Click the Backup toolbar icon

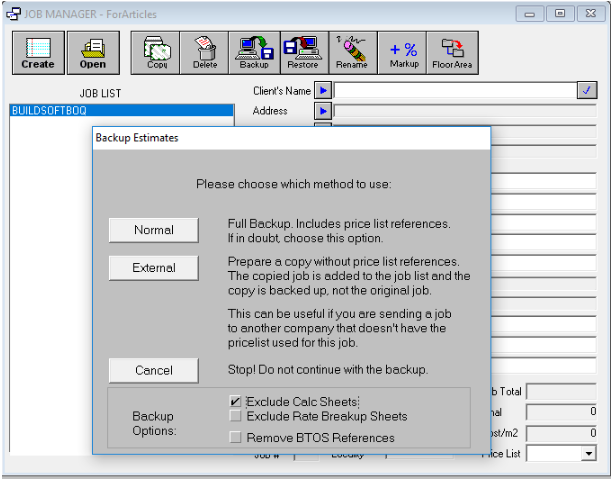pyautogui.click(x=254, y=52)
